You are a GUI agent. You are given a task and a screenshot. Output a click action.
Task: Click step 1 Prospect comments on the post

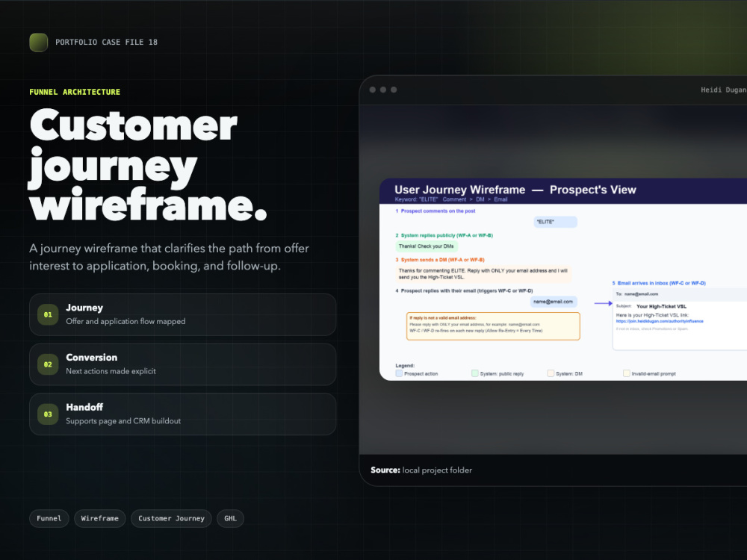436,211
